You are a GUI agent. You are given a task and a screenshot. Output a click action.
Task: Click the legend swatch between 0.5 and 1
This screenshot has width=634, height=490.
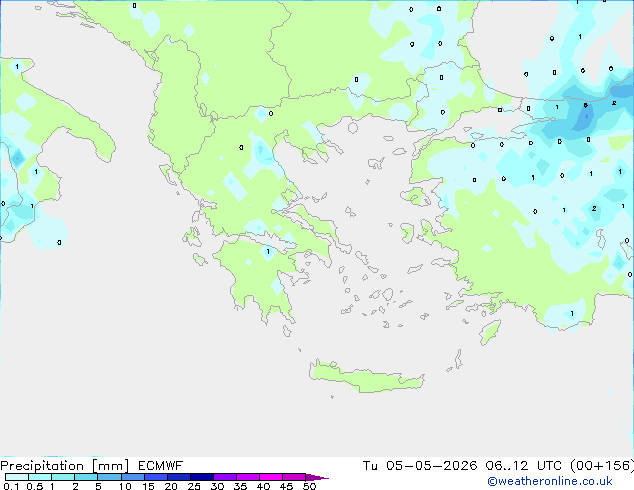pos(40,477)
